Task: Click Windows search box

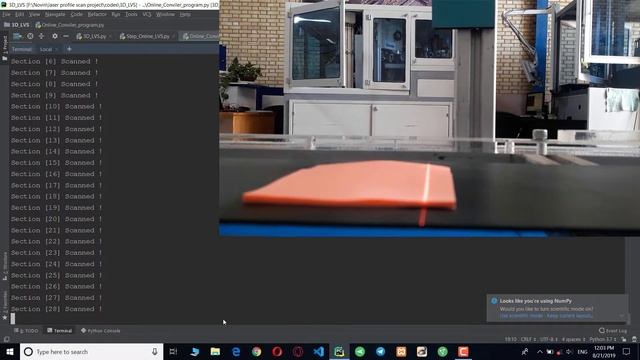Action: pos(91,351)
